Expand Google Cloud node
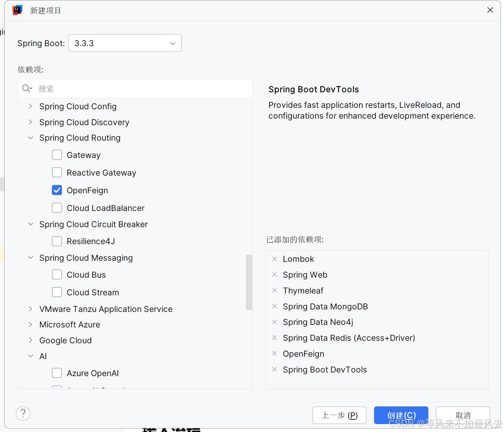Viewport: 504px width, 432px height. coord(31,340)
